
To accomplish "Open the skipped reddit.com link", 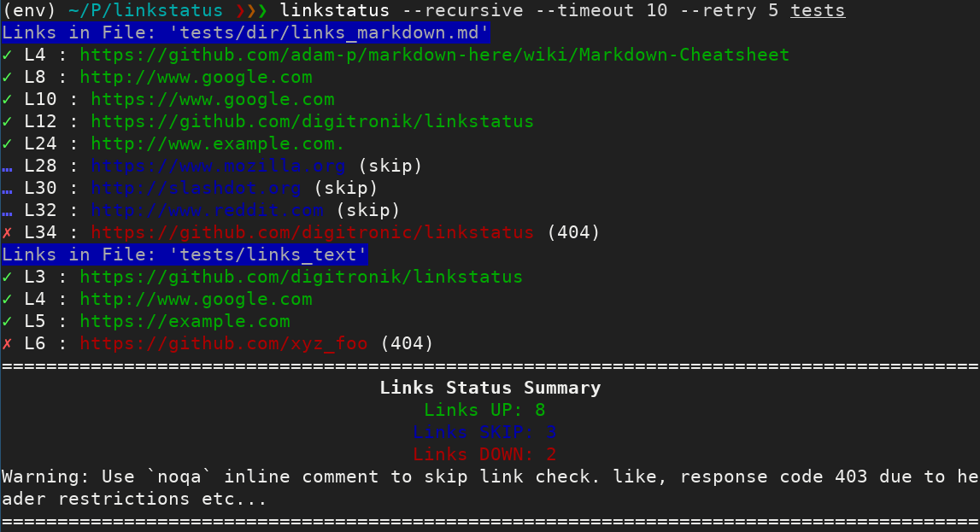I will 209,210.
